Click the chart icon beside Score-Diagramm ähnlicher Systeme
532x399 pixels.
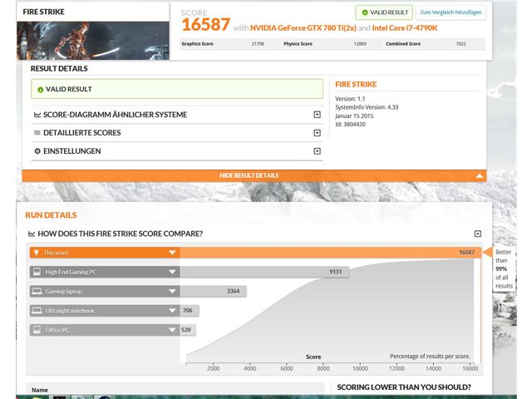37,115
